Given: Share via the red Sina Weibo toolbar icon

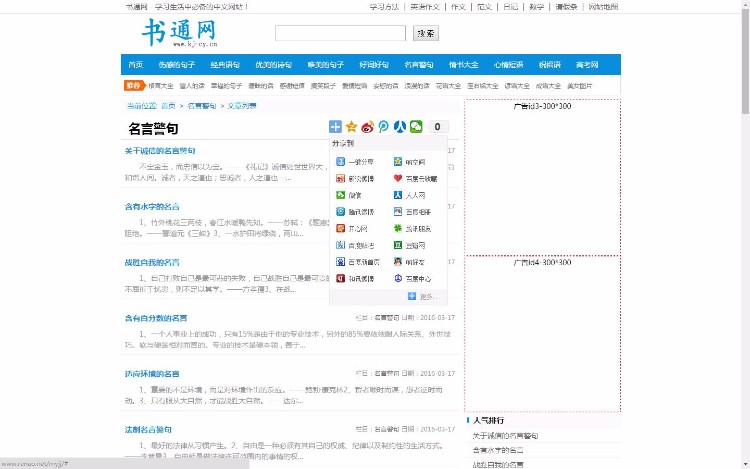Looking at the screenshot, I should click(367, 127).
